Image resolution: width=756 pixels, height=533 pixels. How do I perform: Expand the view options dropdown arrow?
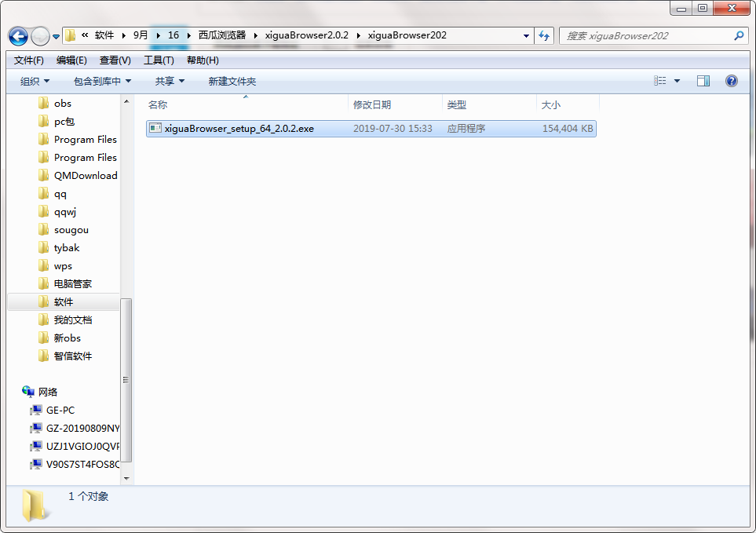coord(677,81)
